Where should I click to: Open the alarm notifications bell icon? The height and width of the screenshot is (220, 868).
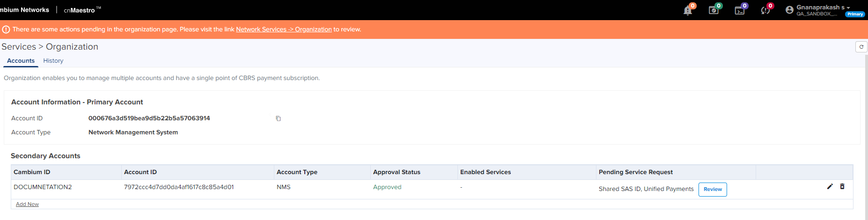pyautogui.click(x=688, y=10)
